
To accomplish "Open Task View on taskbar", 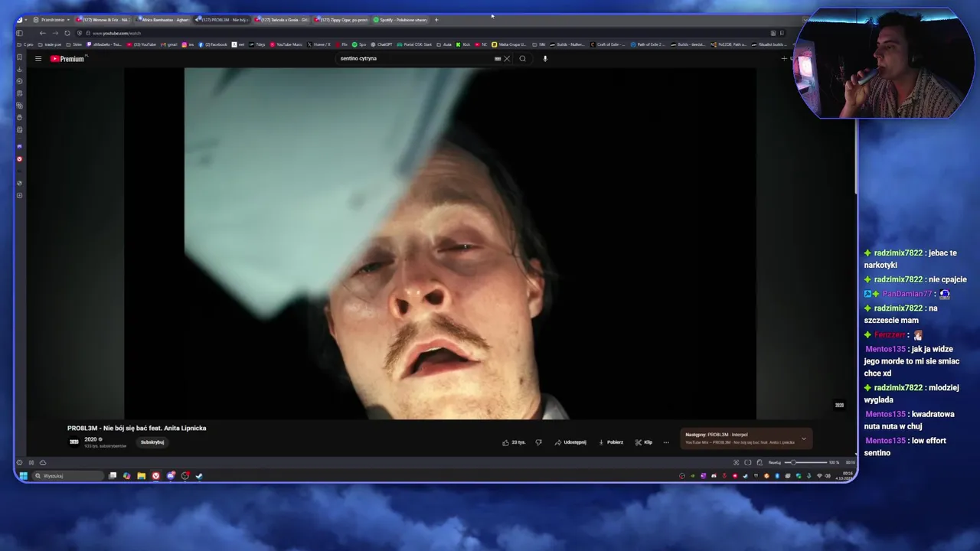I will tap(113, 476).
